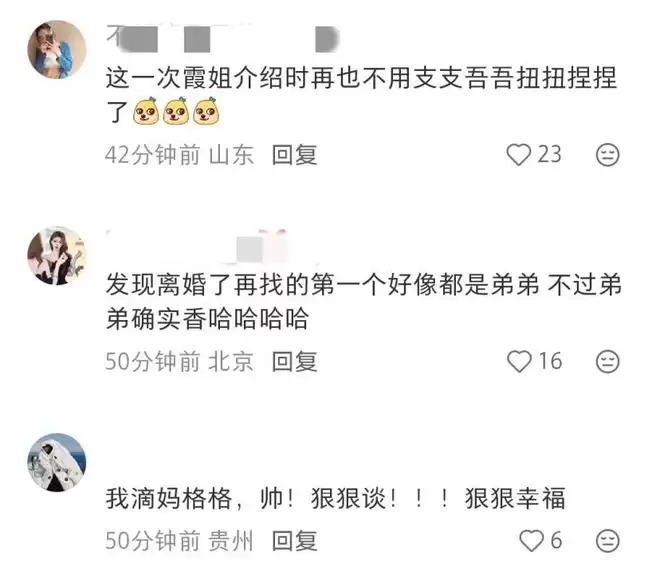This screenshot has width=660, height=577.
Task: Open the blurred username of second commenter
Action: coord(197,247)
